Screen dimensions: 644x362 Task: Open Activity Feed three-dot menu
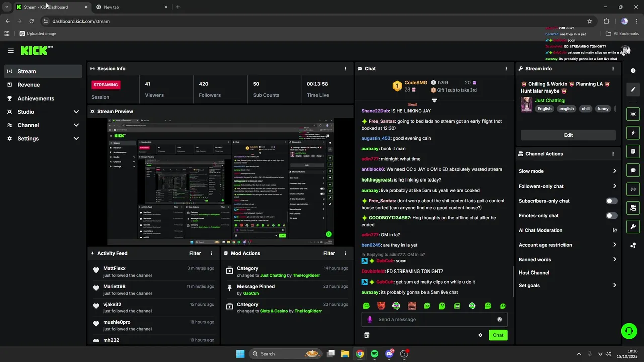click(x=211, y=253)
